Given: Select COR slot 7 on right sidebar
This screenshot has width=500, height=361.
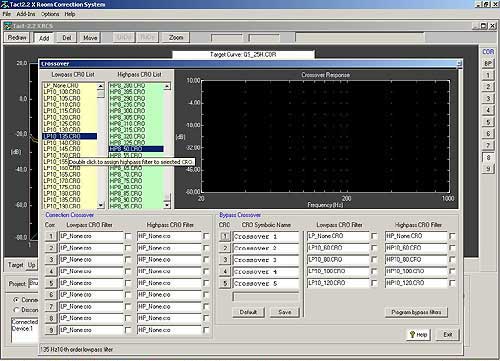Looking at the screenshot, I should [x=488, y=145].
